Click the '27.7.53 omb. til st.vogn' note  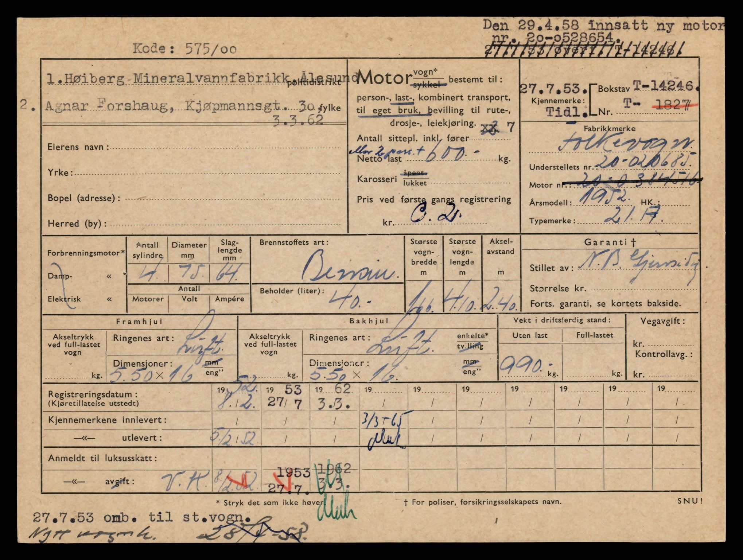tap(142, 518)
